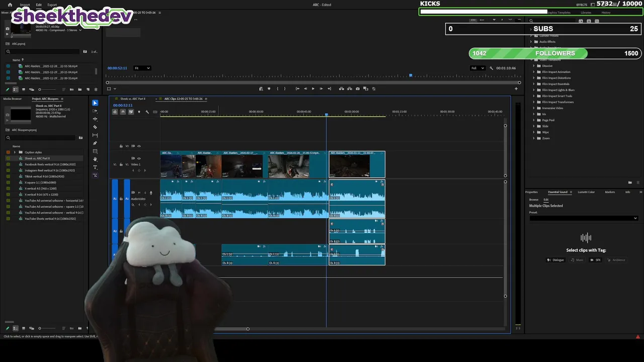Switch to the Properties panel tab
Screen dimensions: 644x362
531,192
